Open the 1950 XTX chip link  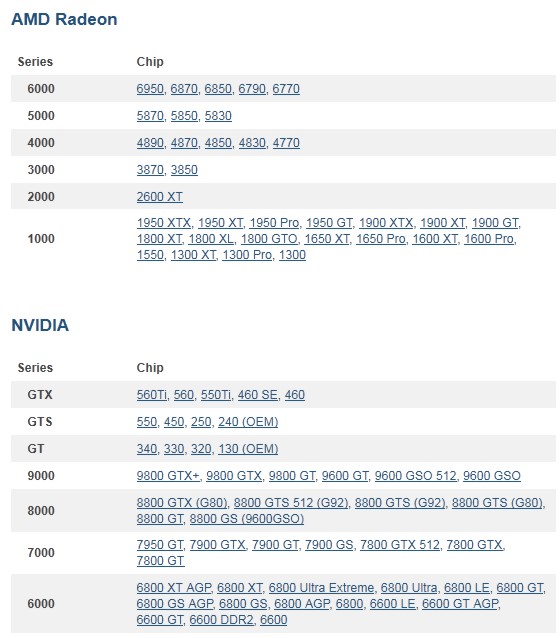[164, 223]
